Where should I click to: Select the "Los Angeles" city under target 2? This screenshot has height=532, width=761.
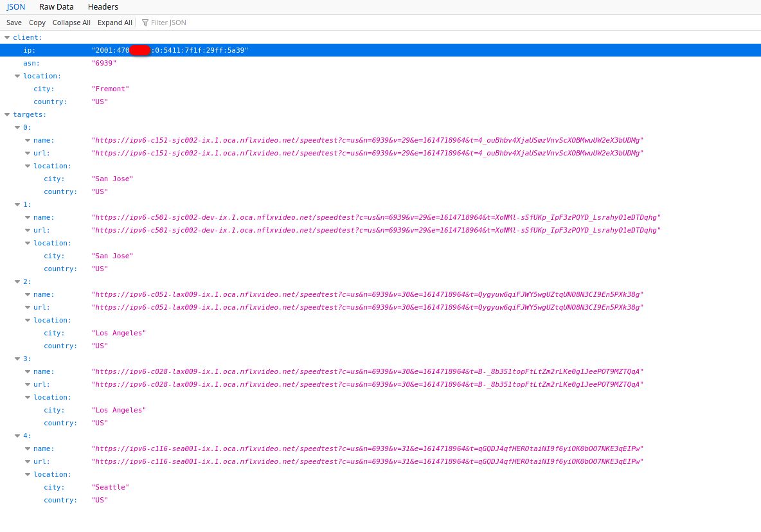118,333
